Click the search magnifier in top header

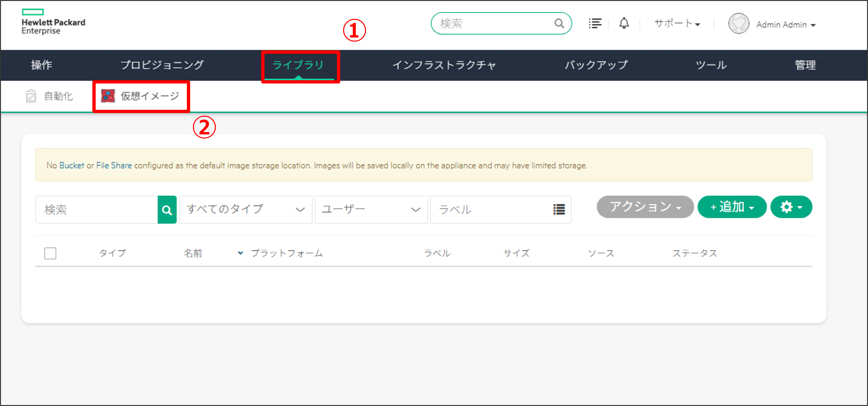coord(559,23)
